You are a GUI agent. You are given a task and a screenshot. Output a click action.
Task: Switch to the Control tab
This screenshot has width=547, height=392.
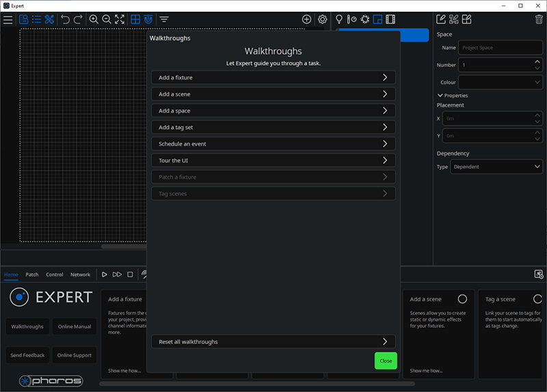[55, 275]
